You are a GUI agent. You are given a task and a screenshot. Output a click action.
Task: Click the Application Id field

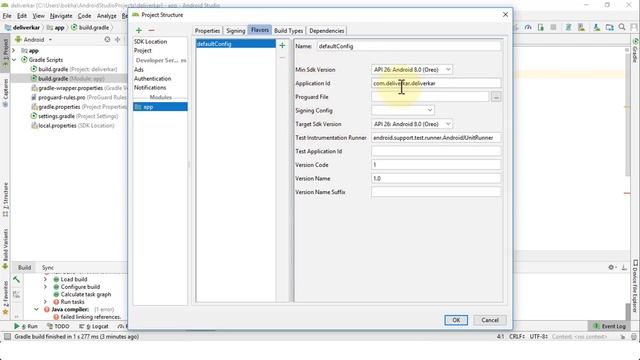pyautogui.click(x=436, y=83)
